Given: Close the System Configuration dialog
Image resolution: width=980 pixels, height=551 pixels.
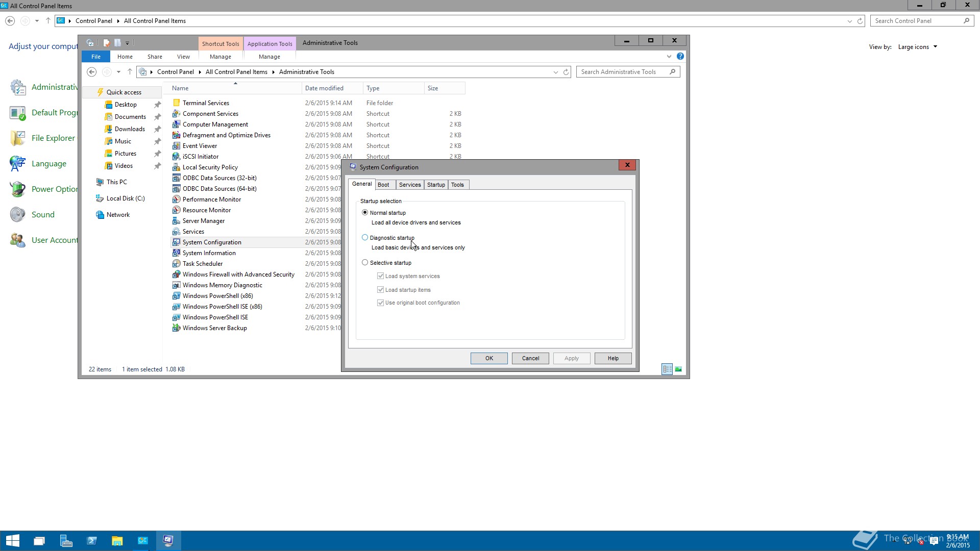Looking at the screenshot, I should tap(627, 165).
